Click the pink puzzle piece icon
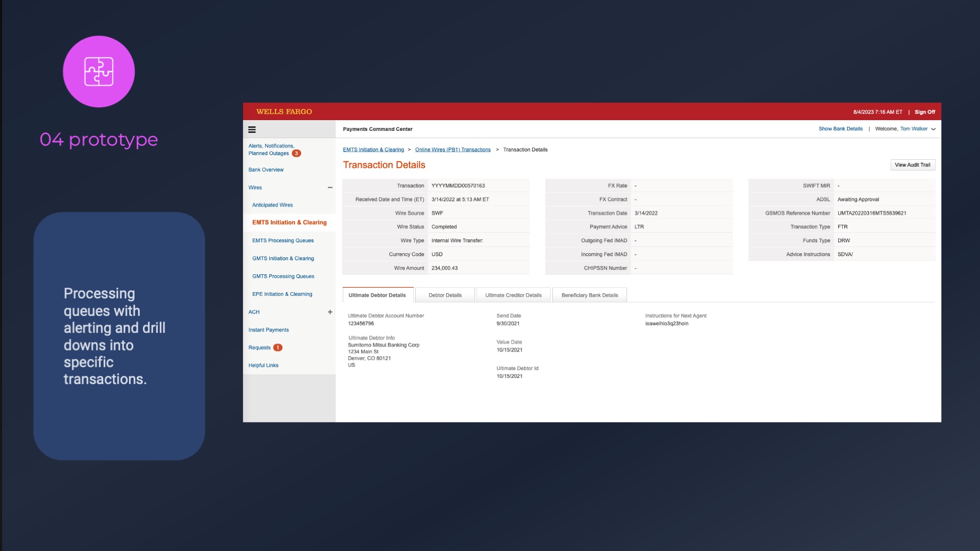 99,72
